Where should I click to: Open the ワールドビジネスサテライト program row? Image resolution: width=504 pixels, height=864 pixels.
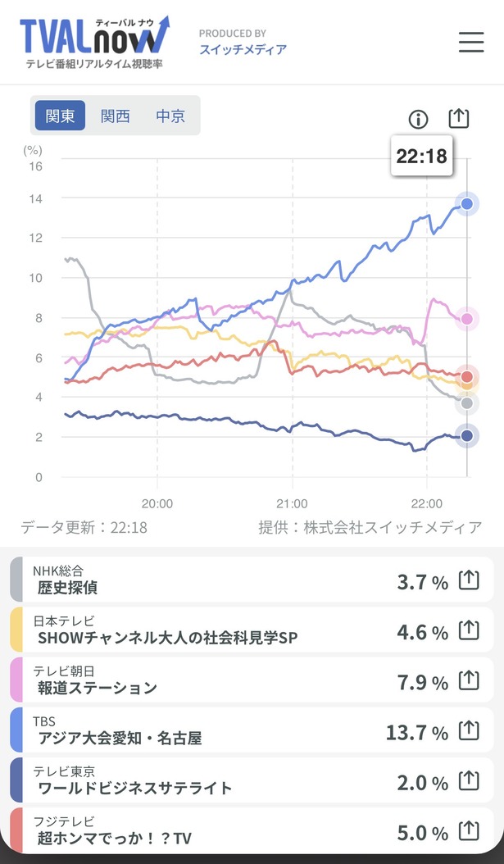(252, 780)
